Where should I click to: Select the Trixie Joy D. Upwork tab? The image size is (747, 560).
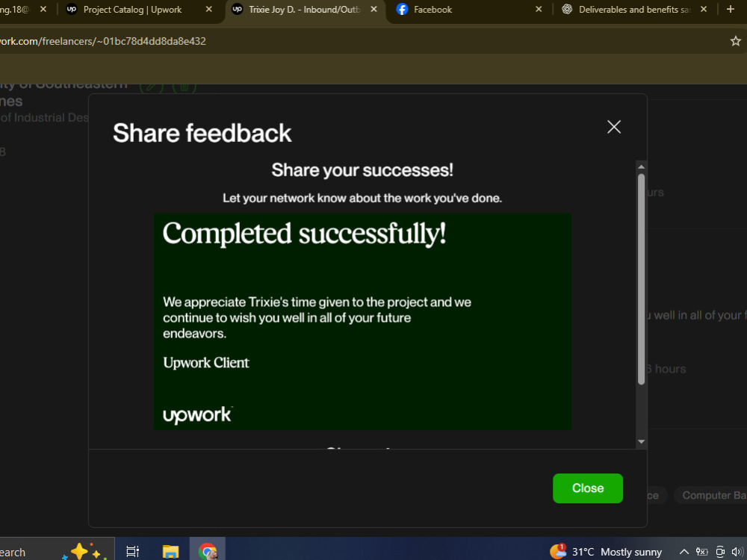[305, 10]
